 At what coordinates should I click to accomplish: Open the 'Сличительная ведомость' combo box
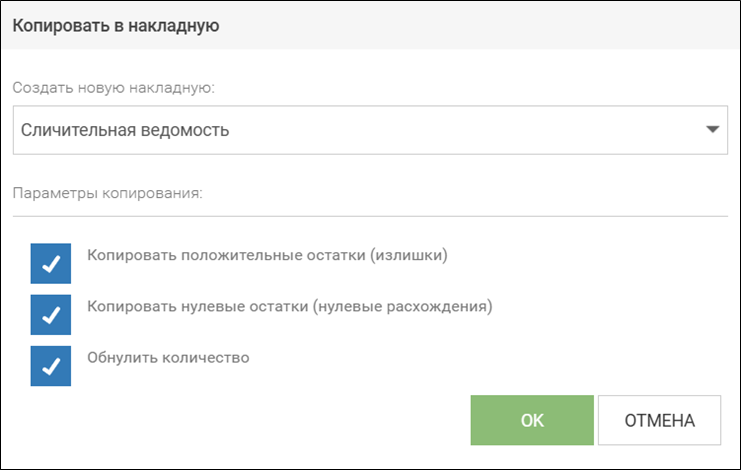(370, 130)
